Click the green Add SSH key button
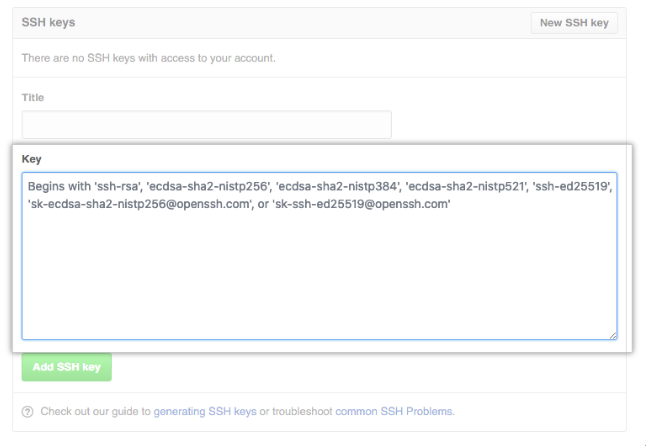This screenshot has height=446, width=646. pyautogui.click(x=67, y=367)
